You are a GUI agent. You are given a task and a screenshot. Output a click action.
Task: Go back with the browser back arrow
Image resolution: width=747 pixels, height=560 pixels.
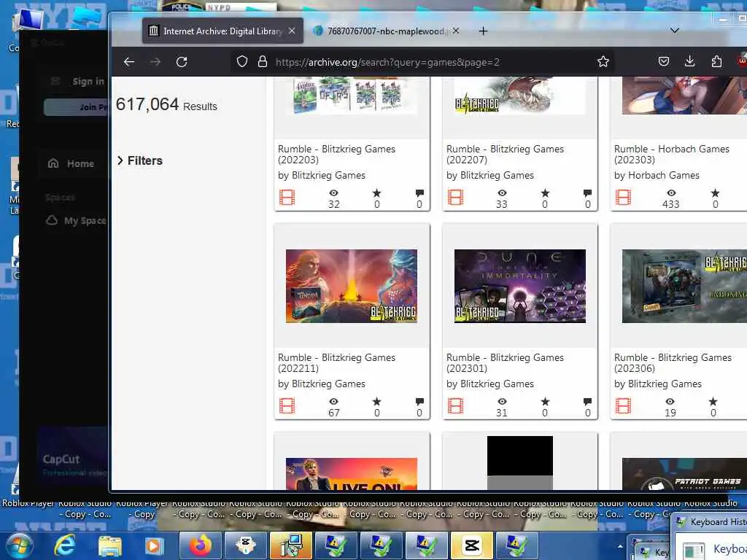tap(129, 62)
